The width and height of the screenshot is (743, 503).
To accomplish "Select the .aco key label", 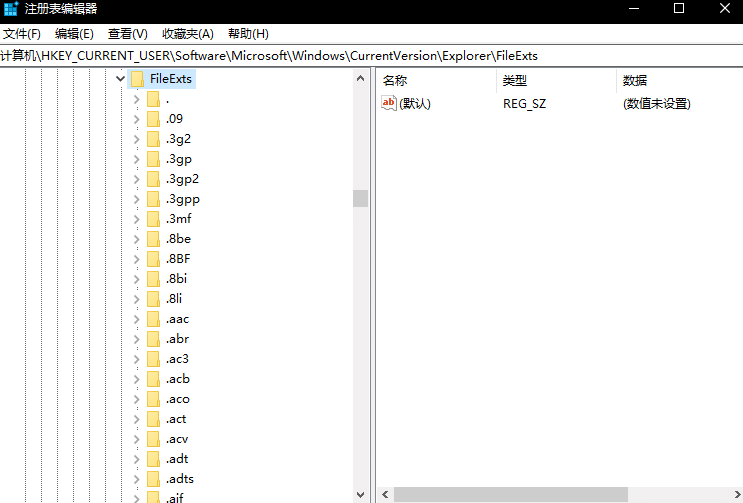I will [x=178, y=399].
